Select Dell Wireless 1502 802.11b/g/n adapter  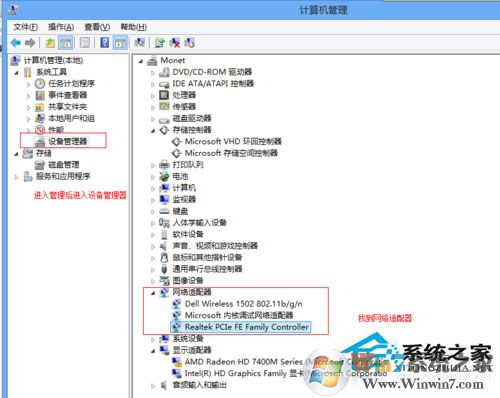point(244,304)
